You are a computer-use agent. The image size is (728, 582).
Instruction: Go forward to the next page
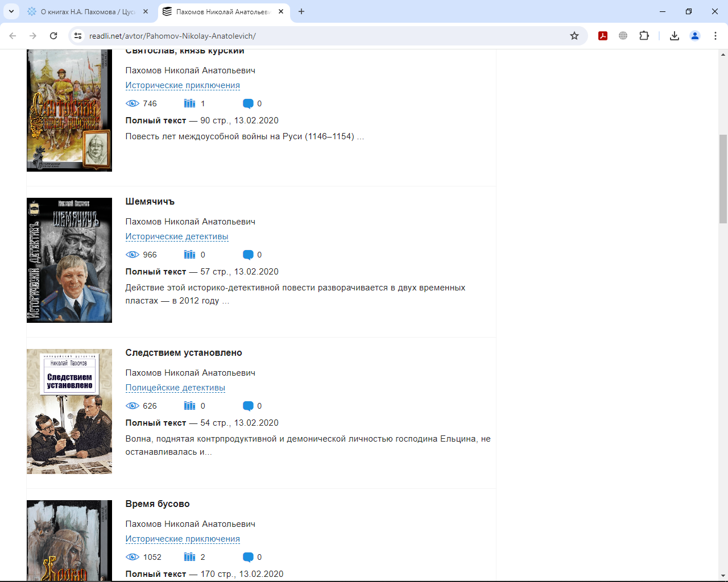click(x=33, y=36)
